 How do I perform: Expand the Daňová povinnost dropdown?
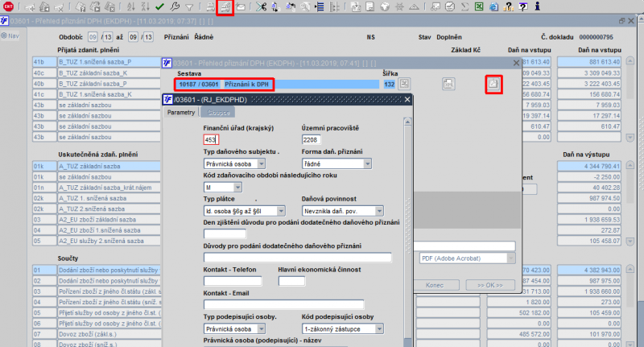pos(379,211)
